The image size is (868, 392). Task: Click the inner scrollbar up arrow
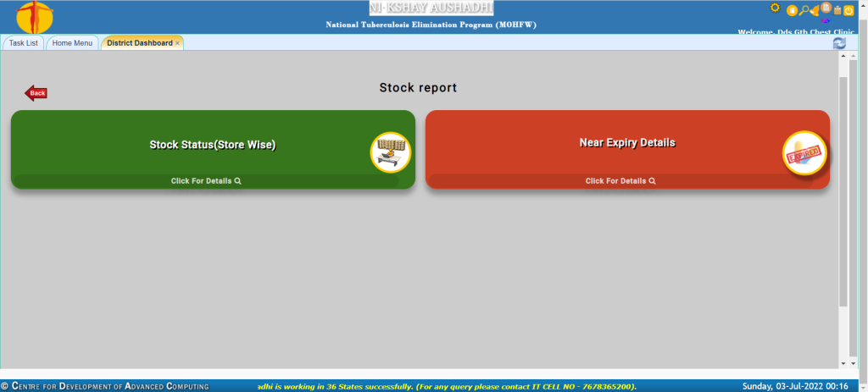843,56
